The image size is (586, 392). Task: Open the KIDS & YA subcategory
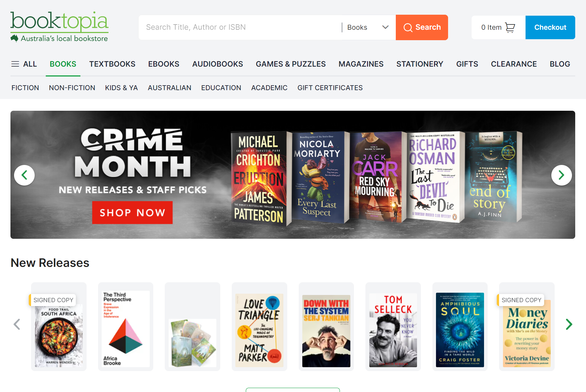click(x=122, y=88)
